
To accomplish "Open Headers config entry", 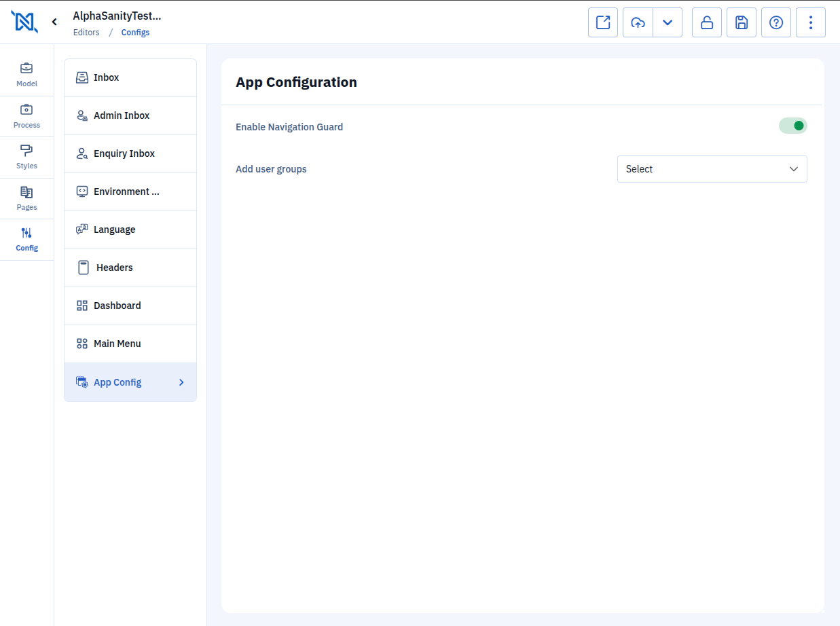I will pos(130,268).
